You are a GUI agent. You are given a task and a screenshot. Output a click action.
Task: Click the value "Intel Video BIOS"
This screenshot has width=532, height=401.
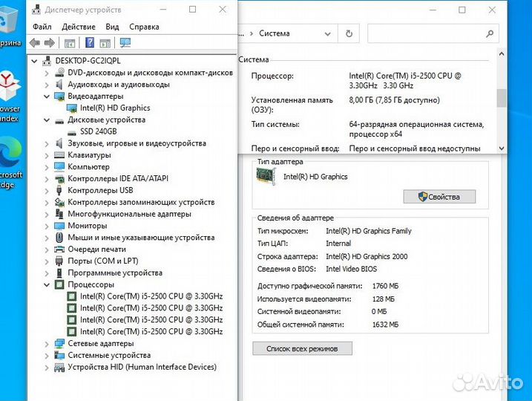coord(351,269)
